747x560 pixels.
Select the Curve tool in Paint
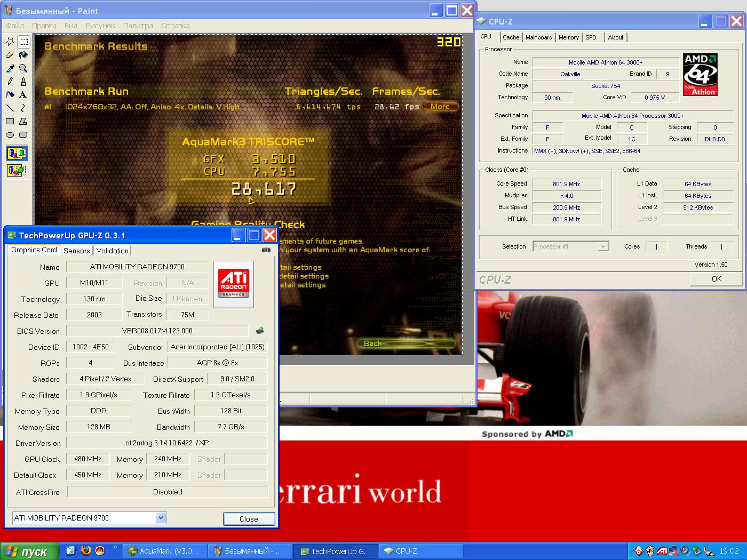click(23, 108)
